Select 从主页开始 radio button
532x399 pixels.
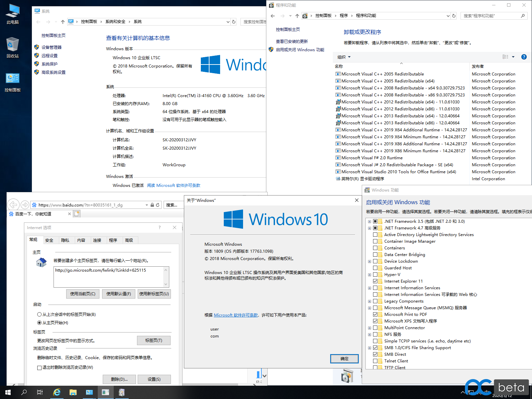point(39,323)
